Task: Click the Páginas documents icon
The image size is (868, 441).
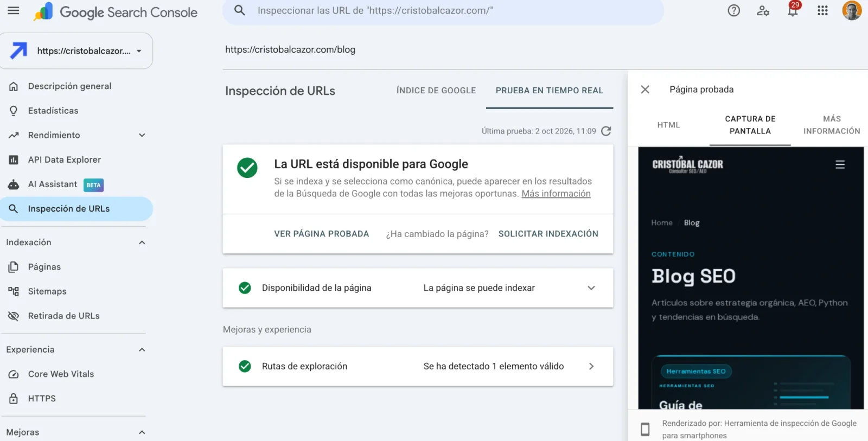Action: coord(14,267)
